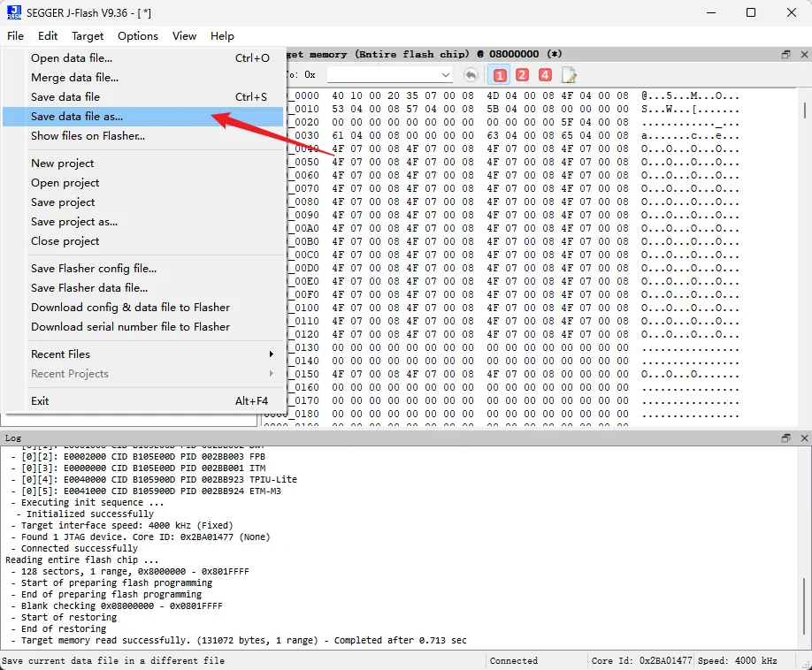Float the Log panel using its restore icon
Viewport: 812px width, 670px height.
[x=785, y=438]
